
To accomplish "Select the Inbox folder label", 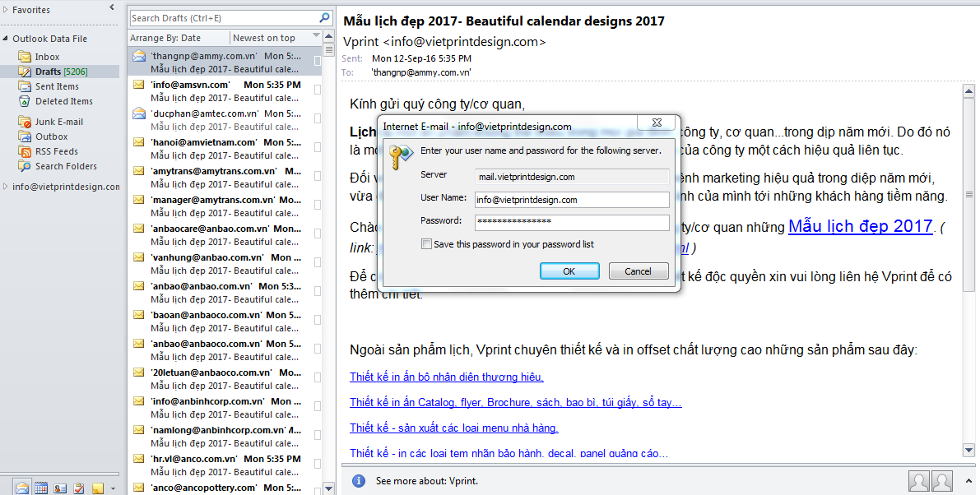I will coord(48,57).
